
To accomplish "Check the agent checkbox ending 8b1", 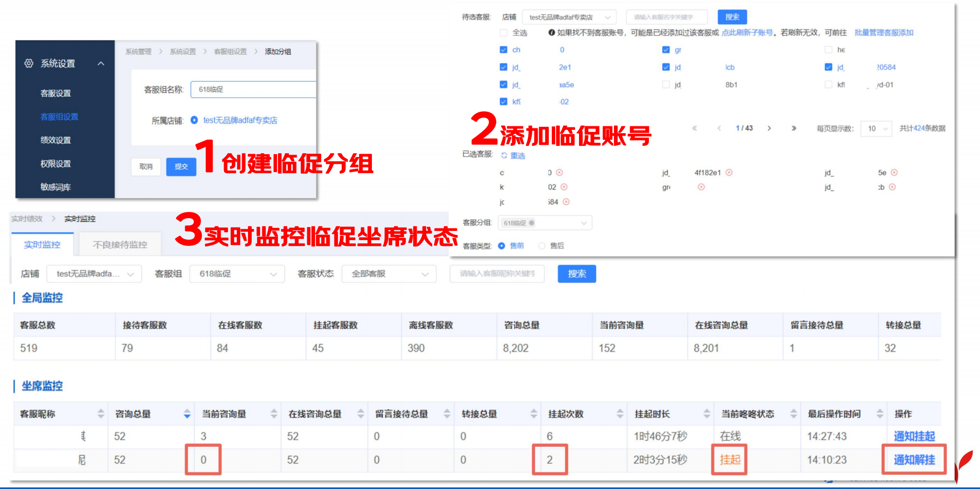I will (x=666, y=85).
